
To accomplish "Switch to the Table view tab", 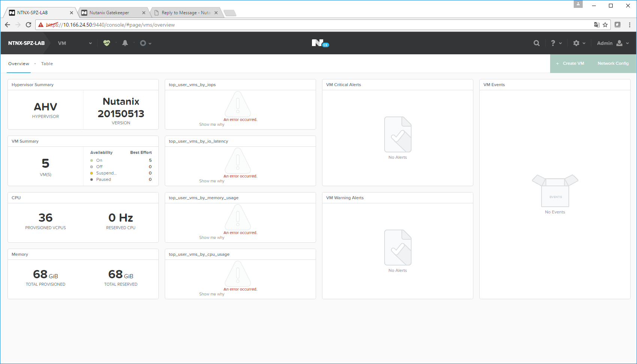I will [x=47, y=64].
